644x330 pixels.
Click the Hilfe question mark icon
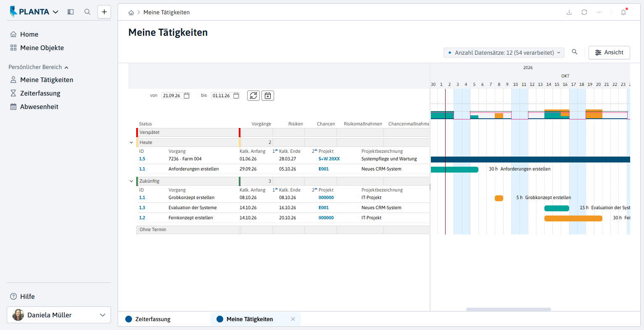click(13, 296)
